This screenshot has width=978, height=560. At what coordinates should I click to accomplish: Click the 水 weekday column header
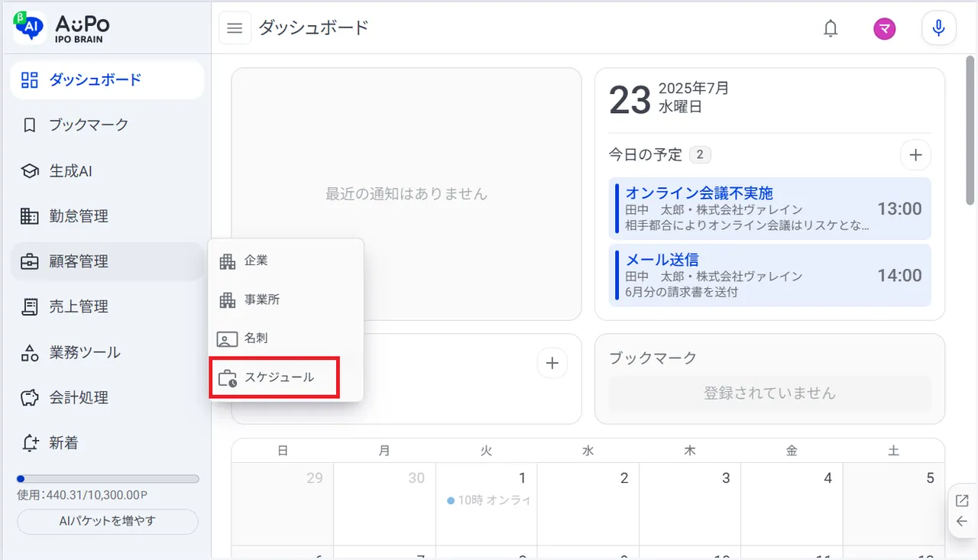tap(588, 452)
